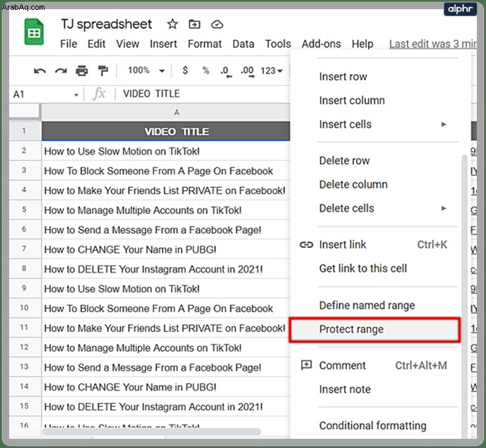Open the Format menu
Screen dimensions: 486x448
tap(205, 44)
